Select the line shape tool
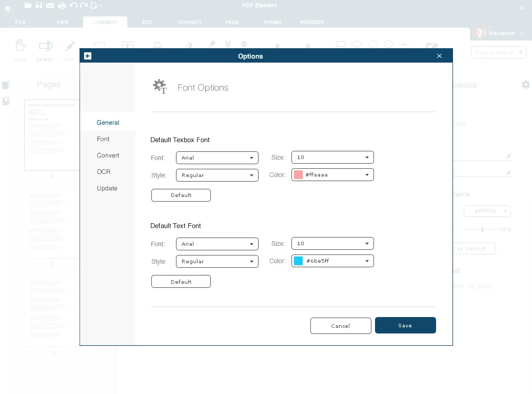The height and width of the screenshot is (394, 532). pyautogui.click(x=404, y=44)
